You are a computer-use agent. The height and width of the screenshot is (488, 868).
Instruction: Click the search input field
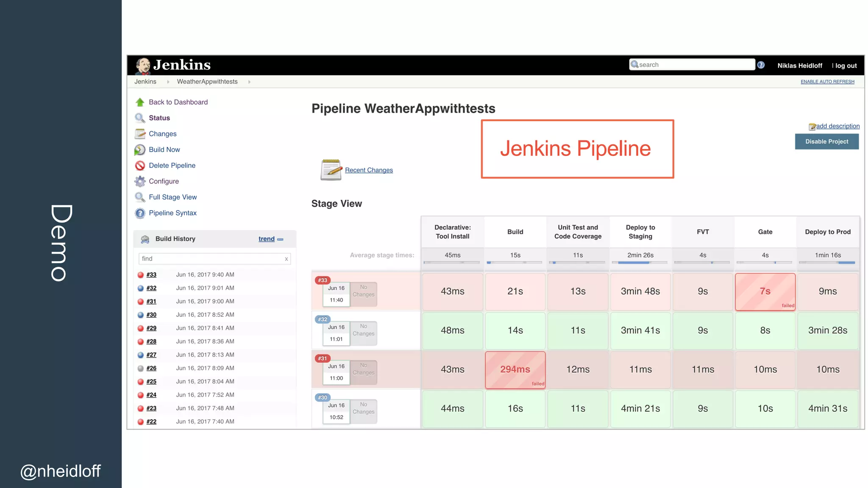(x=692, y=64)
